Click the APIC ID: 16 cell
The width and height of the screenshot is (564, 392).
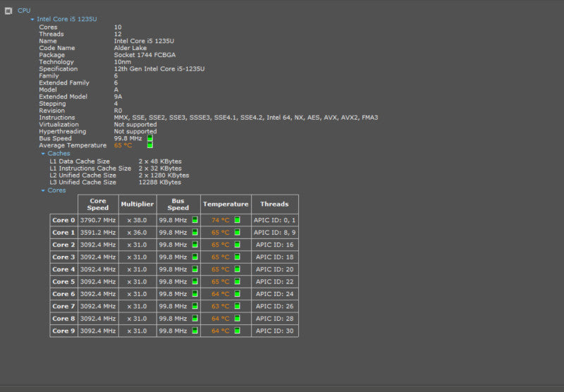coord(274,245)
